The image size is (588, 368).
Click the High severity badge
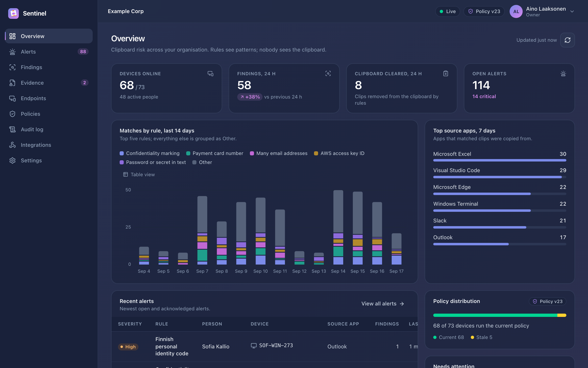click(x=128, y=347)
